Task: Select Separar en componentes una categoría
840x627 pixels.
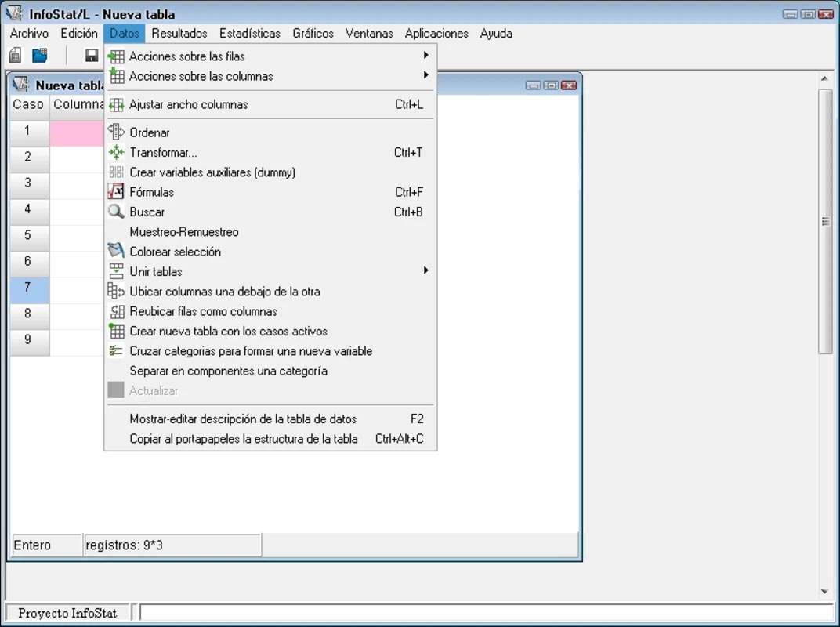Action: pyautogui.click(x=228, y=371)
